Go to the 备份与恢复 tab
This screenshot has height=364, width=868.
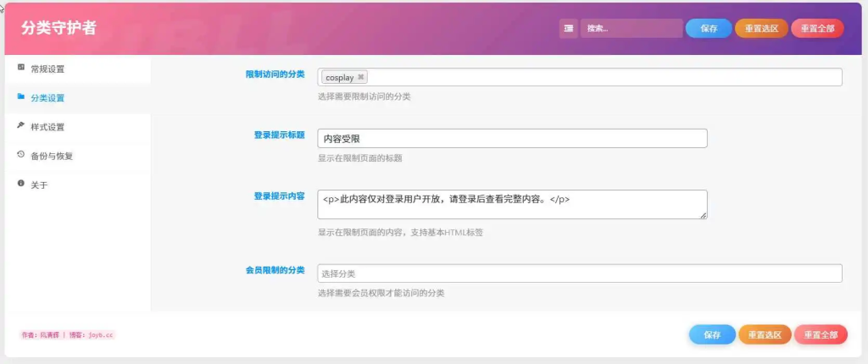click(x=77, y=156)
